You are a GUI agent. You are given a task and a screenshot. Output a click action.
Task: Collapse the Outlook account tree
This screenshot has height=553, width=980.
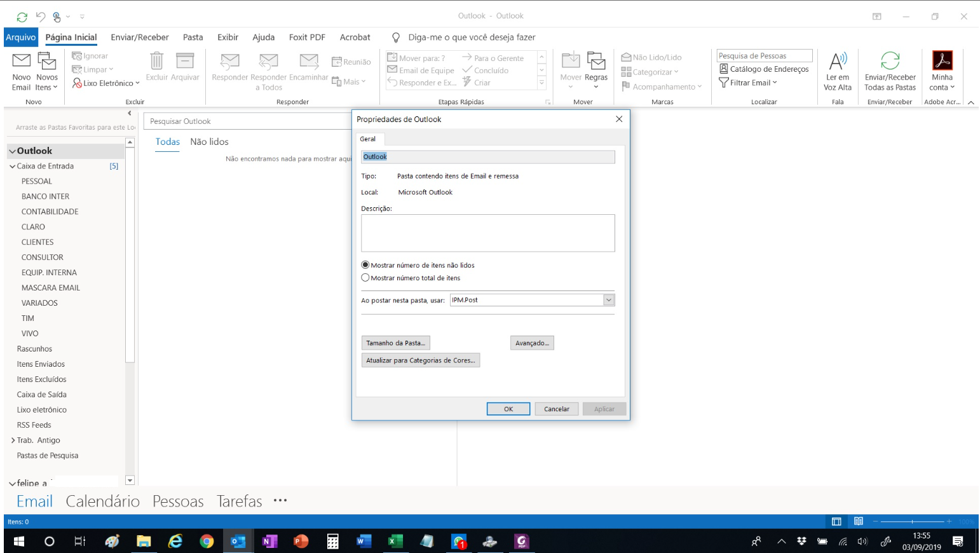(x=12, y=151)
